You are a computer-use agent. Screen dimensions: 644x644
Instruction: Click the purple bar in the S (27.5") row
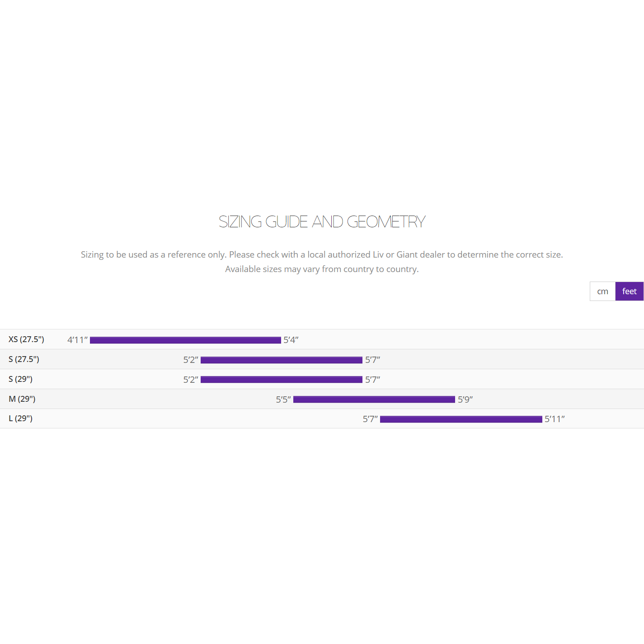click(282, 360)
